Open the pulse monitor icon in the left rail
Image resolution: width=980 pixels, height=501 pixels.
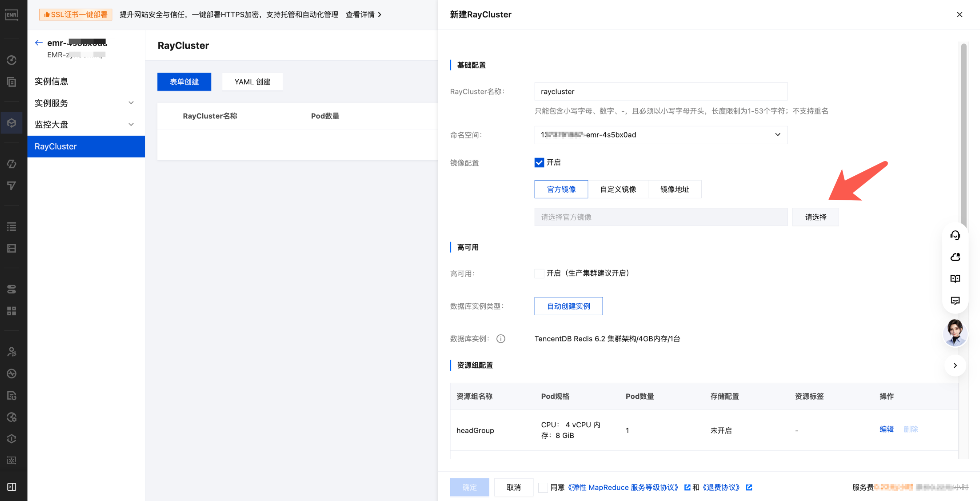coord(11,373)
